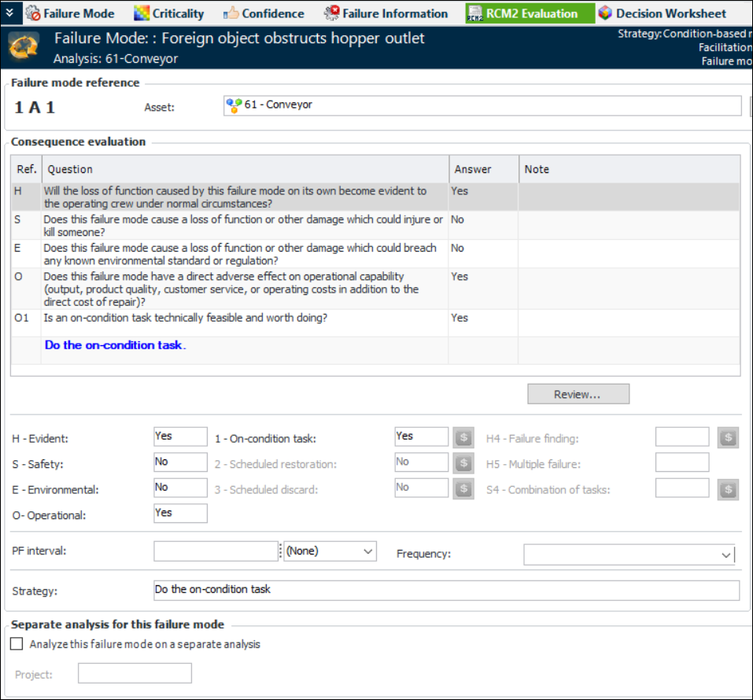Click the RCM2 icon on the green tab
The height and width of the screenshot is (700, 753).
pyautogui.click(x=475, y=13)
